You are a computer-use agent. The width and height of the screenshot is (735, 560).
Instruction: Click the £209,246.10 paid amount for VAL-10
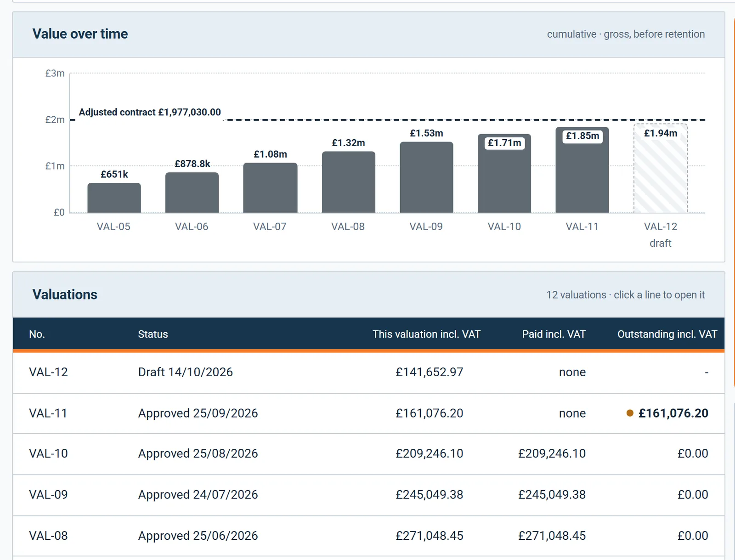pos(552,454)
